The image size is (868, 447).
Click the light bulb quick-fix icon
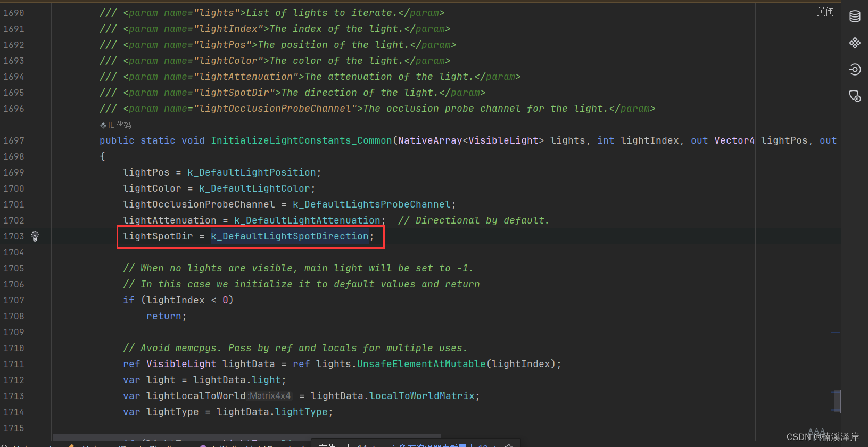pos(35,236)
